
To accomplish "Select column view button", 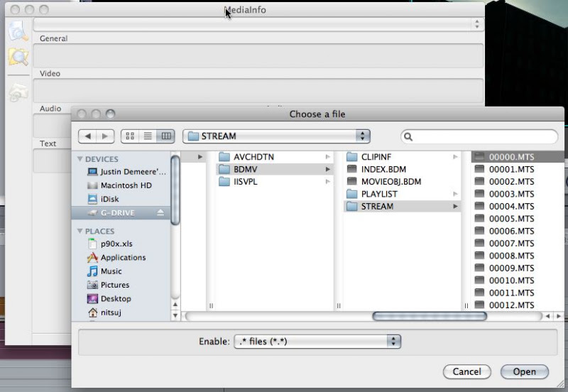I will (166, 136).
